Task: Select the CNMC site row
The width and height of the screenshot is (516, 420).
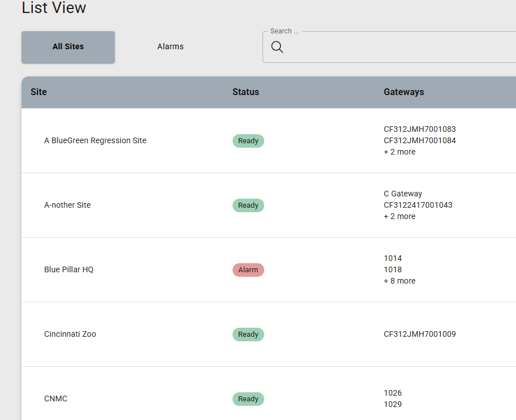Action: [x=55, y=398]
